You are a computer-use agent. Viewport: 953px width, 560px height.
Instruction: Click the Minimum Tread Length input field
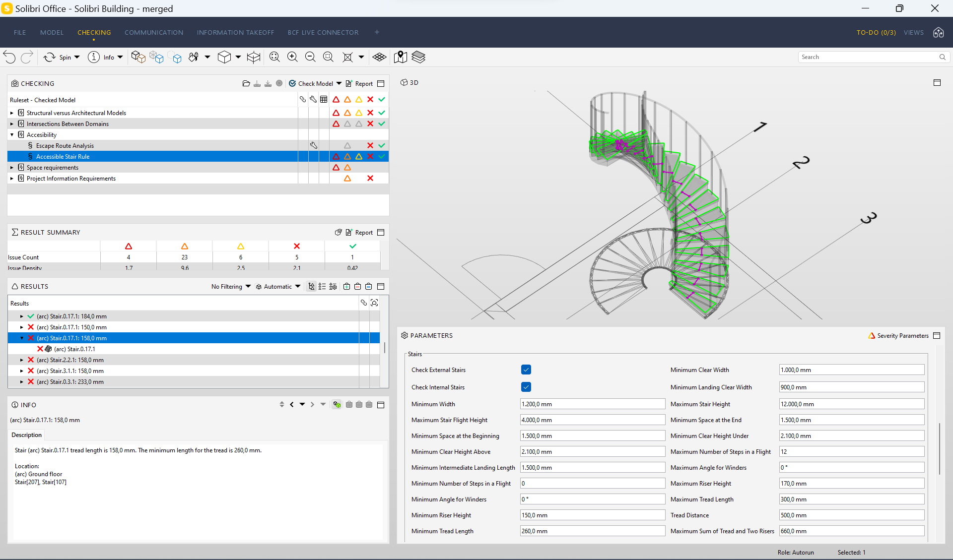pyautogui.click(x=592, y=531)
